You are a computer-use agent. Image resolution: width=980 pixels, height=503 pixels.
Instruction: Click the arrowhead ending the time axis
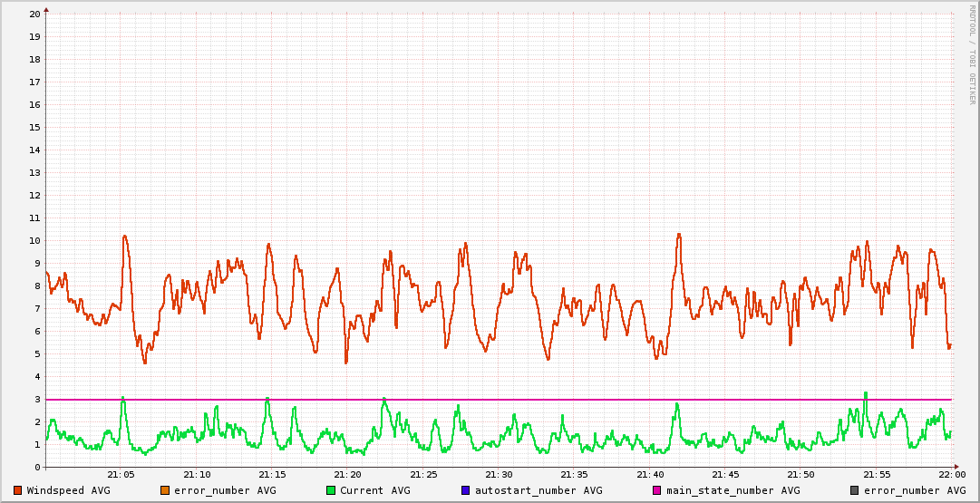(956, 468)
